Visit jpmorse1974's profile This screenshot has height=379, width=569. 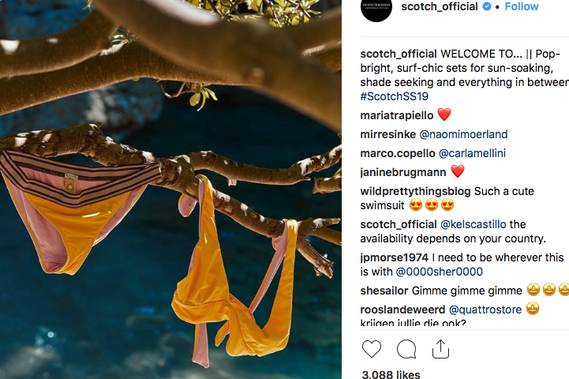pyautogui.click(x=394, y=257)
